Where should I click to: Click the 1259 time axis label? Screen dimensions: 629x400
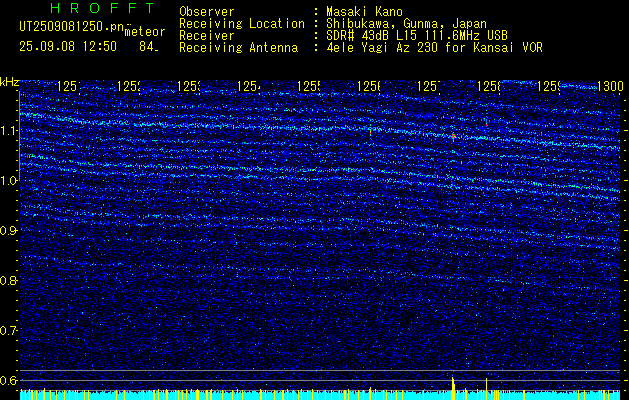(x=549, y=86)
